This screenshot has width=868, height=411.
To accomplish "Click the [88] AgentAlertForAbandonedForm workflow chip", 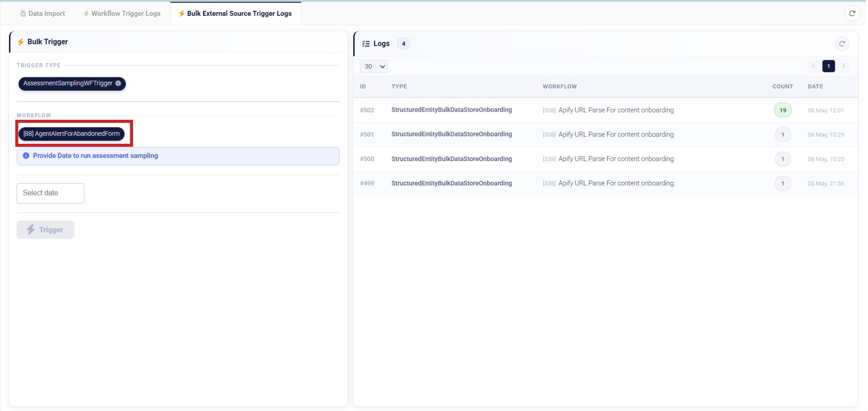I will click(71, 134).
